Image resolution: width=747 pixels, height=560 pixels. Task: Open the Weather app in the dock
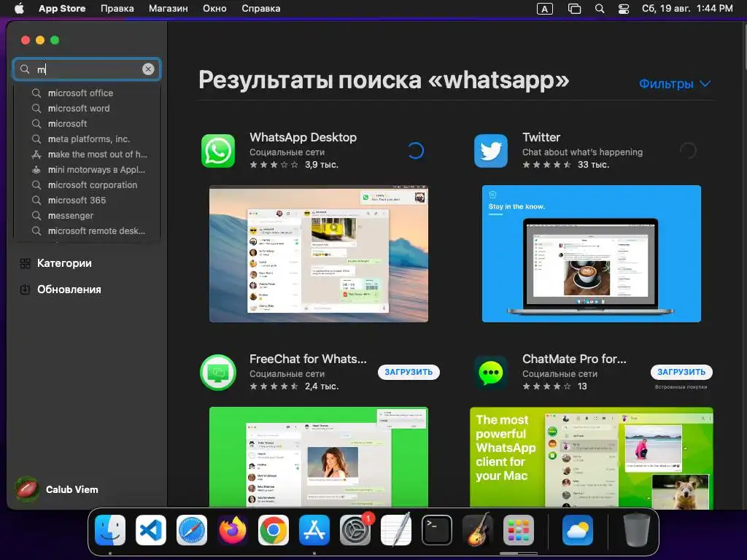click(x=578, y=530)
